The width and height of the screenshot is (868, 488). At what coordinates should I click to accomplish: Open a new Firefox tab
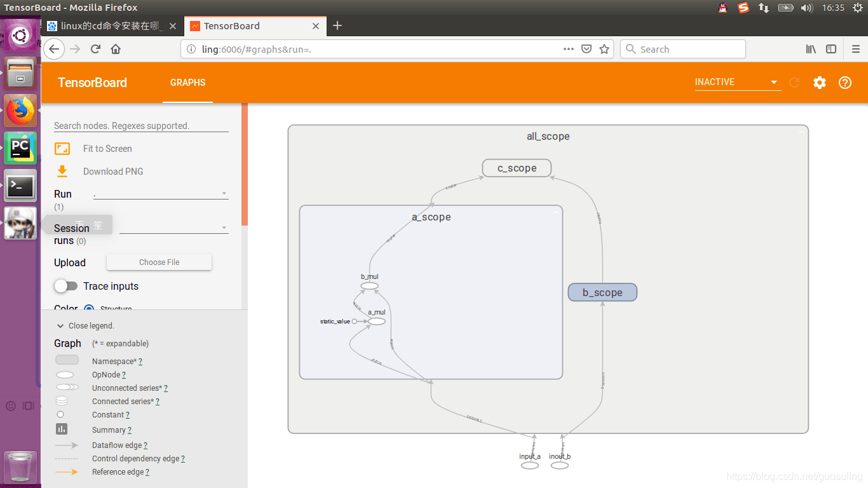[337, 26]
